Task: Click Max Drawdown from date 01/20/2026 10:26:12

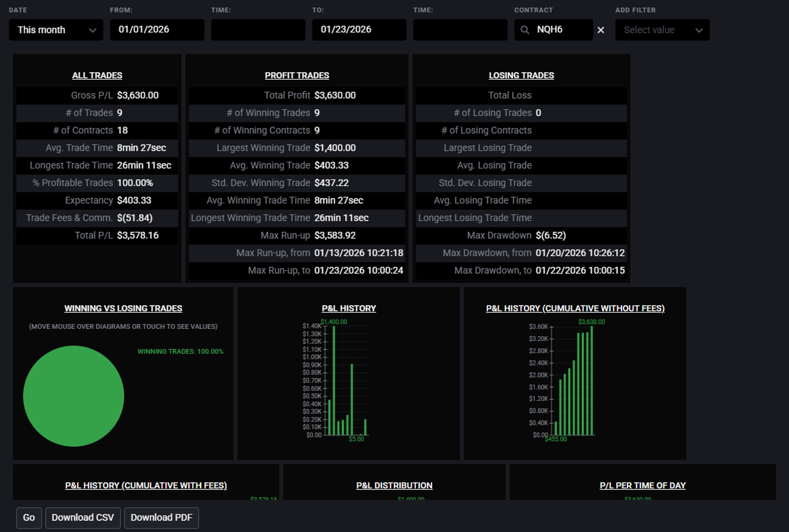Action: point(580,253)
